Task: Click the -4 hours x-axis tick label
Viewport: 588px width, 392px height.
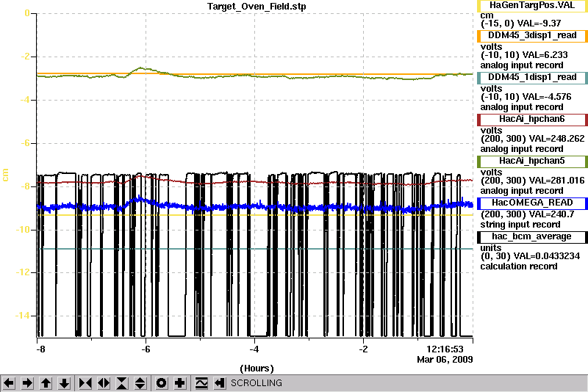Action: [254, 349]
